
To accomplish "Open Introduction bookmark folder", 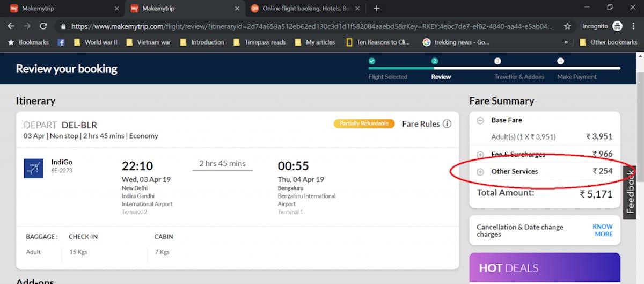I will click(202, 42).
